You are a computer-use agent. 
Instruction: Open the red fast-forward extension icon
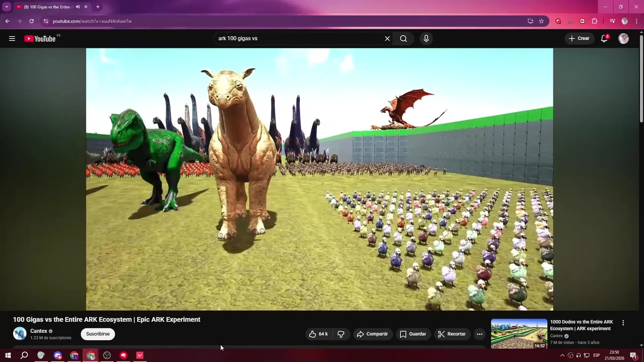click(x=582, y=21)
